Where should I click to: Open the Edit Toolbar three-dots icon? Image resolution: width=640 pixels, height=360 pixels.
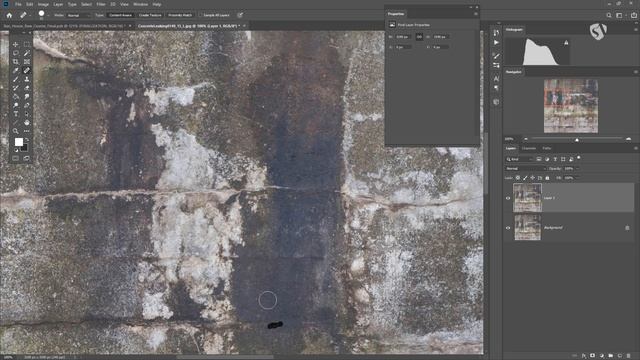tap(27, 131)
